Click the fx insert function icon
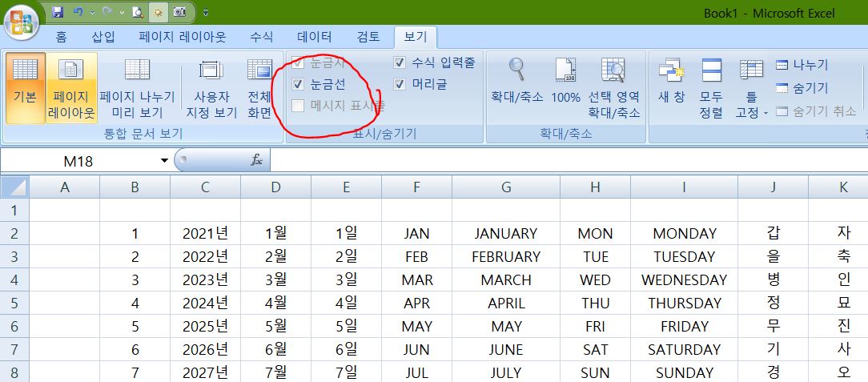Image resolution: width=868 pixels, height=382 pixels. point(256,160)
